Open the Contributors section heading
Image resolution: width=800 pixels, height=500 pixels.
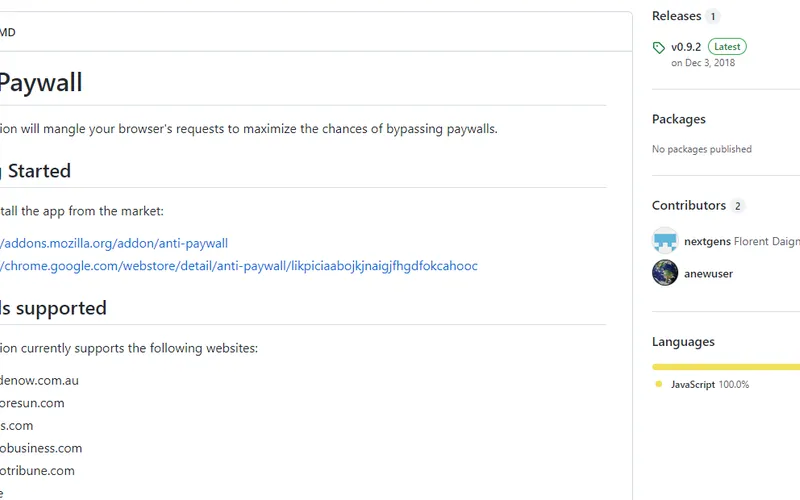coord(689,205)
